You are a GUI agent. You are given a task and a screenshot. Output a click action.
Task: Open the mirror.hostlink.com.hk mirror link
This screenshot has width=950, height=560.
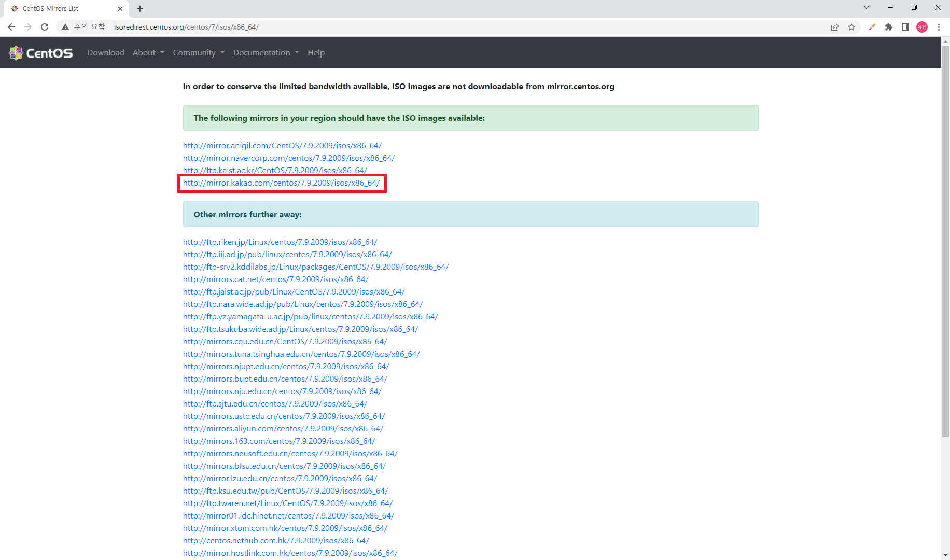pos(290,553)
